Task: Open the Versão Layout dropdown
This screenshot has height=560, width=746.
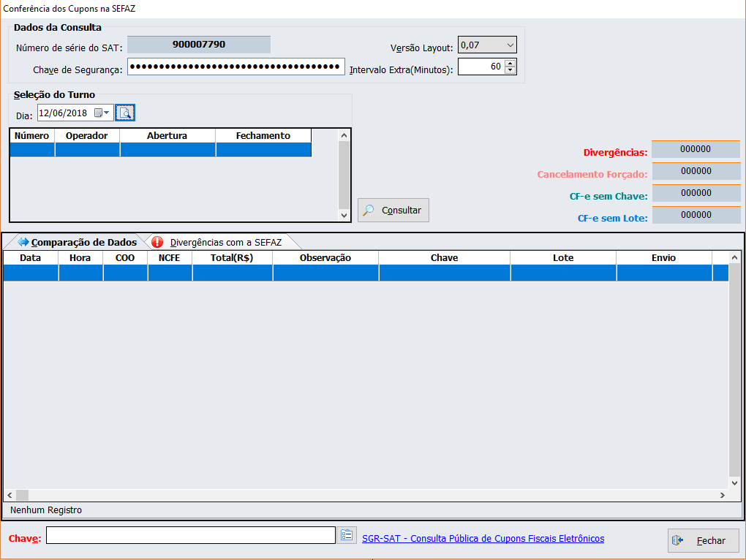Action: point(510,45)
